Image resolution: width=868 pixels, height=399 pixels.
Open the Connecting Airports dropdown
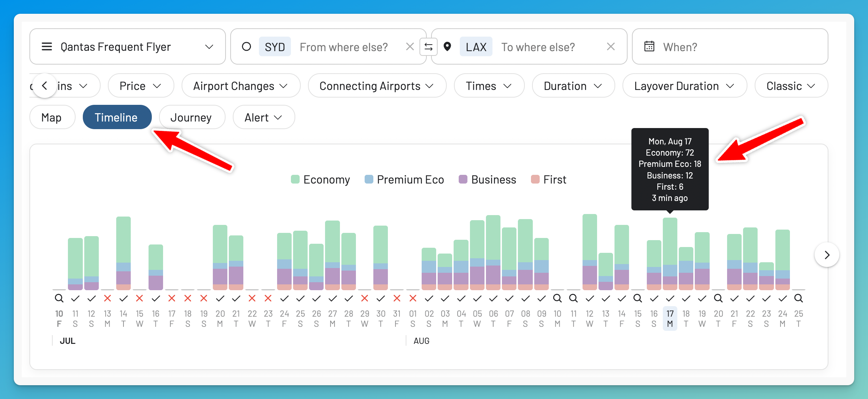377,86
